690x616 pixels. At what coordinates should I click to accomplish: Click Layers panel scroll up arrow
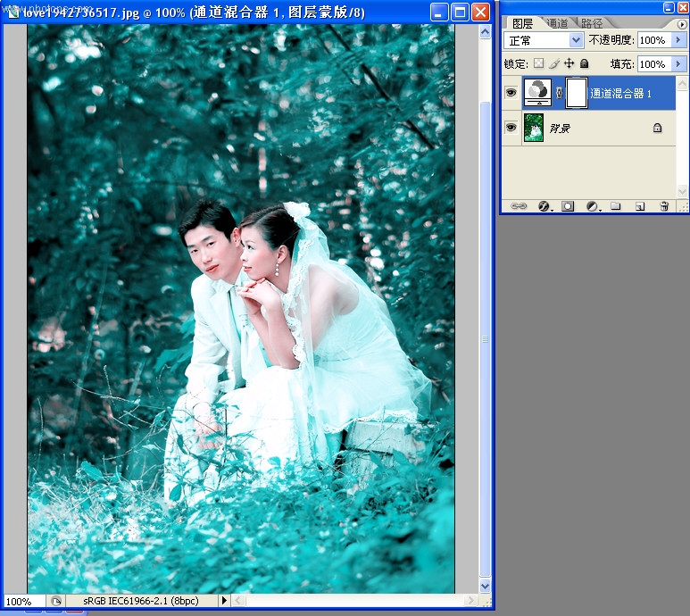click(x=682, y=84)
